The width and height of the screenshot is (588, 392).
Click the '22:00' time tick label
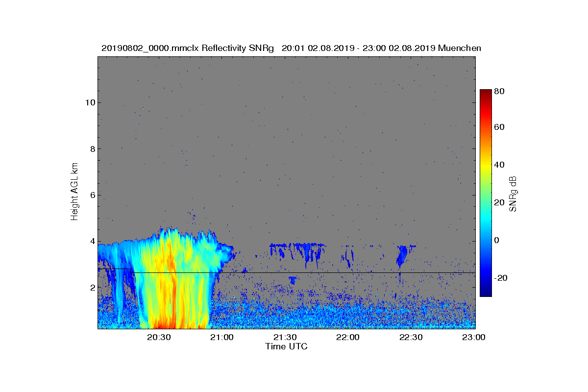click(x=348, y=338)
